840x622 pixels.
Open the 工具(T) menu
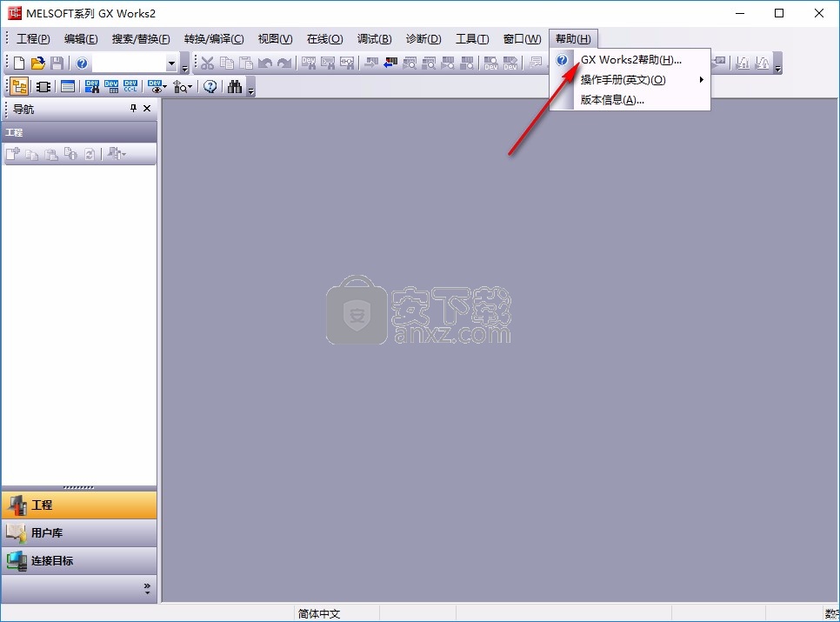[472, 38]
